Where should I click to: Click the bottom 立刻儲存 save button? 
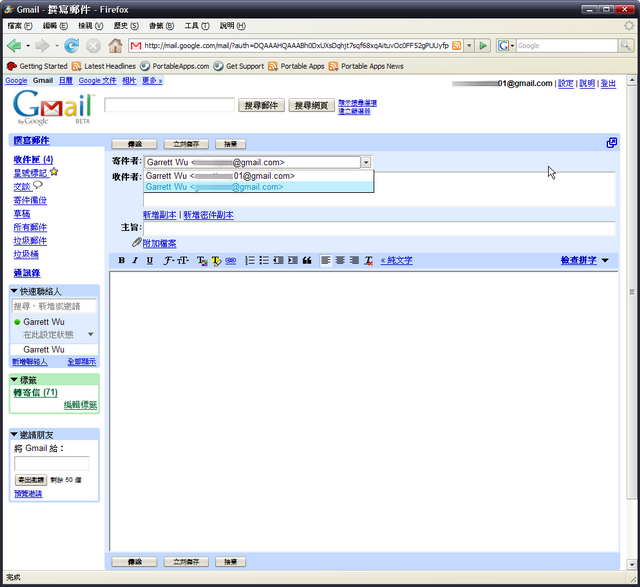186,562
